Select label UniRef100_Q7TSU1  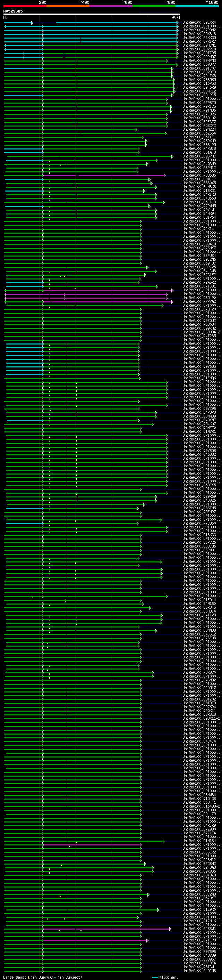[199, 286]
